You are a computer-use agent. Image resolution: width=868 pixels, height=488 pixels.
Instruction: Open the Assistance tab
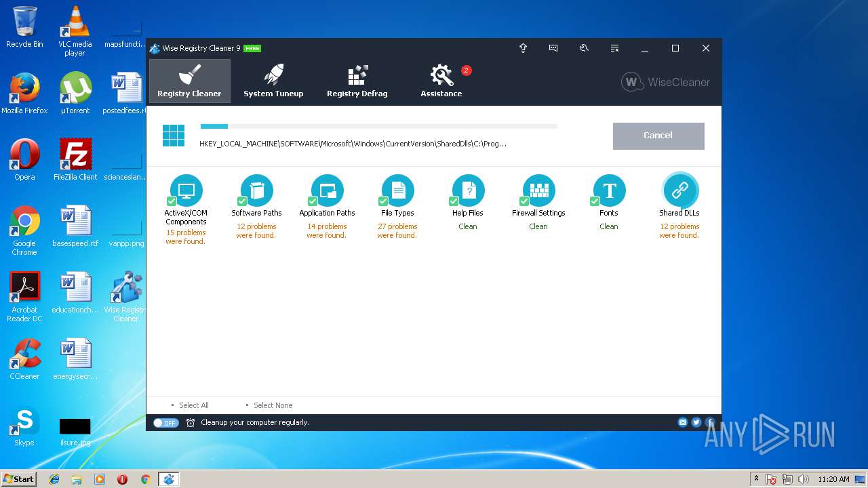point(441,81)
